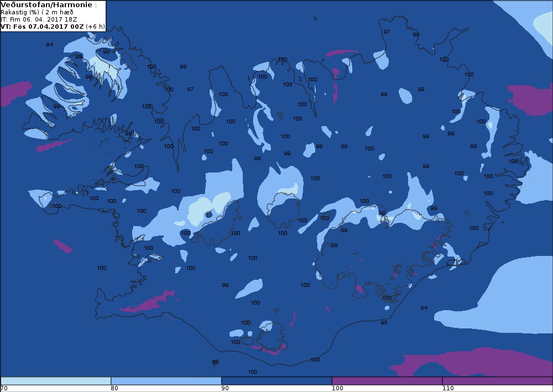This screenshot has height=392, width=553.
Task: Click the 100–110 purple legend swatch
Action: coord(387,381)
